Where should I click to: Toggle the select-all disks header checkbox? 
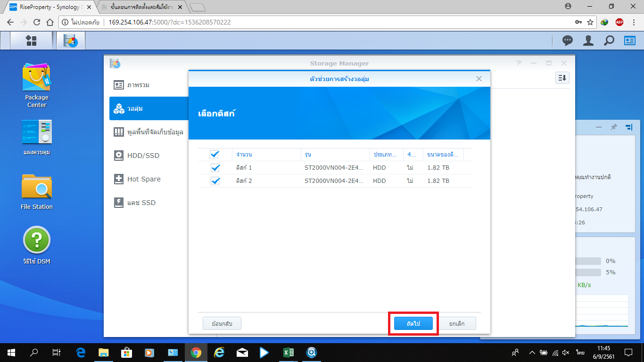click(x=215, y=155)
